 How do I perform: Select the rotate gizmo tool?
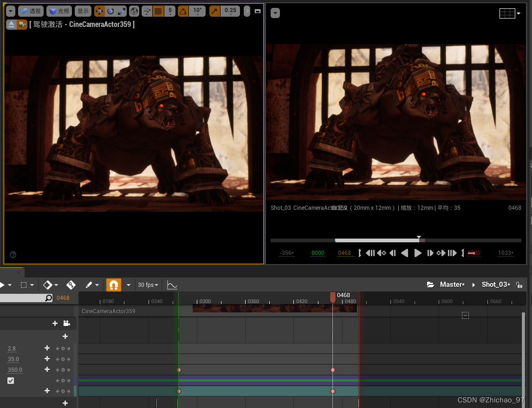point(110,11)
